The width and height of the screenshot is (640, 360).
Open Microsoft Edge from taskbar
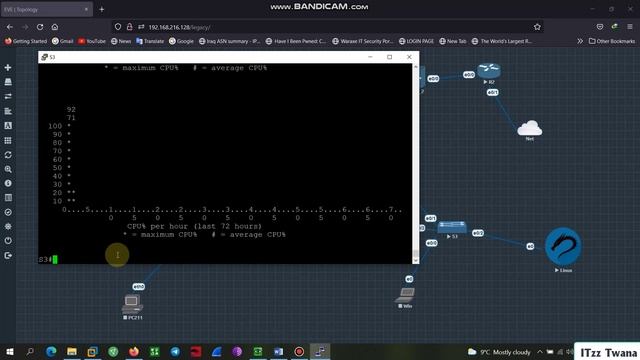(x=51, y=351)
